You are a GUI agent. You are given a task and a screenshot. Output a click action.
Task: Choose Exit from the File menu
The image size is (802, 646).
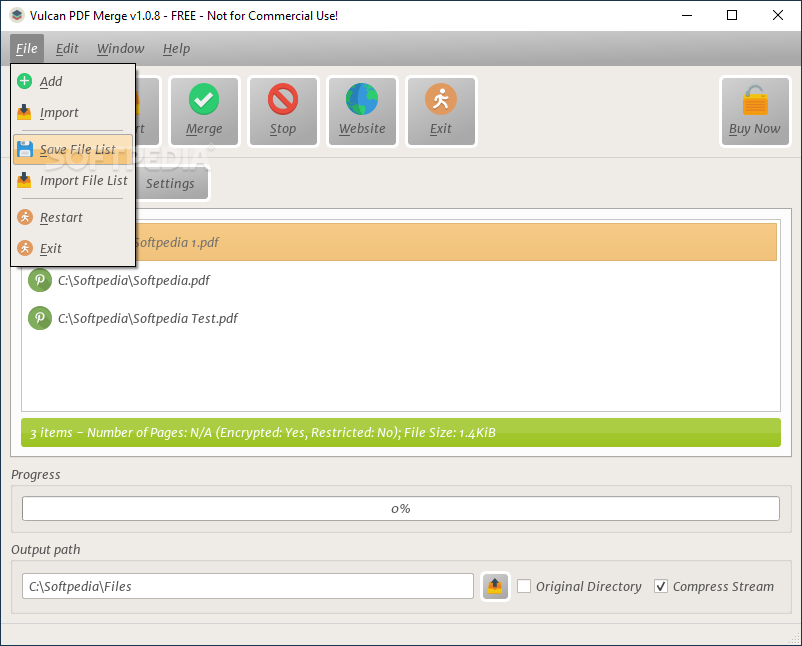click(x=73, y=249)
